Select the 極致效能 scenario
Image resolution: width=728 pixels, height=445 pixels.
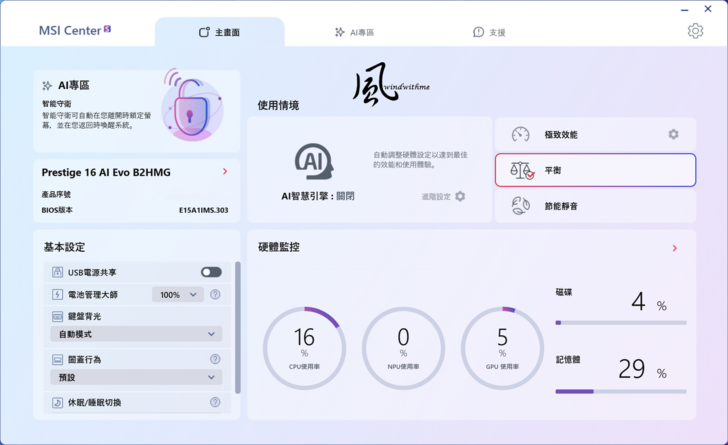[x=595, y=135]
